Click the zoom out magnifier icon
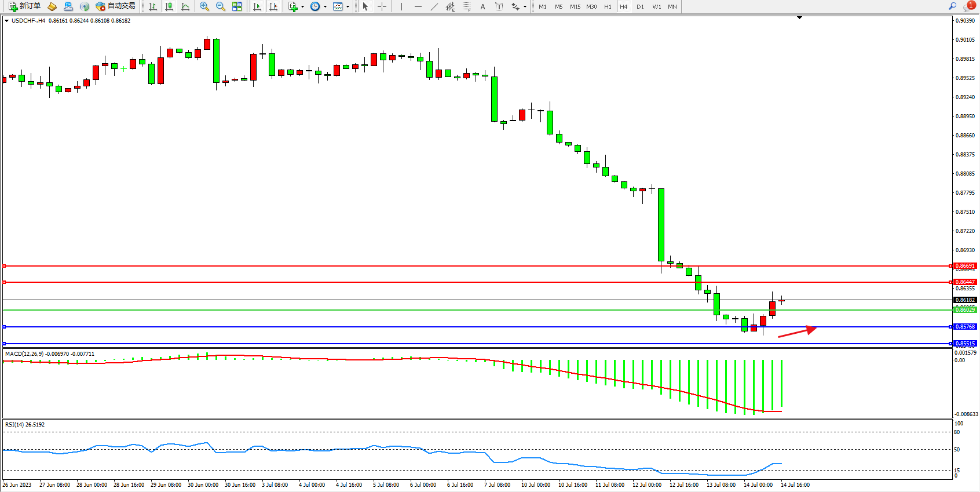 (x=221, y=6)
